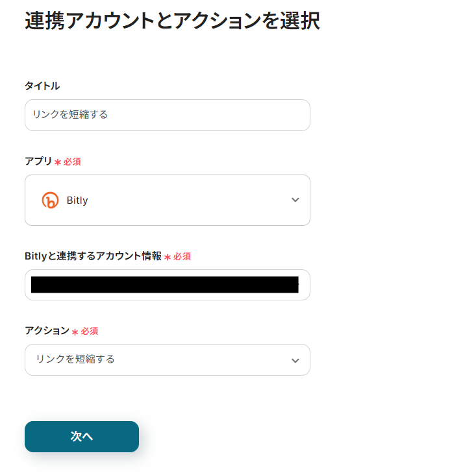Click the タイトル field label

coord(42,86)
